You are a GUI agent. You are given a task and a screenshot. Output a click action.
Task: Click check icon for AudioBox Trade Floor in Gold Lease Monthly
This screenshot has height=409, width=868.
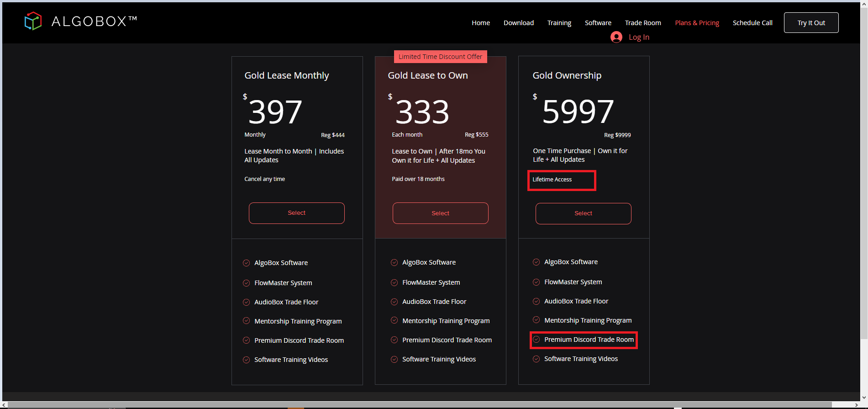pyautogui.click(x=247, y=302)
